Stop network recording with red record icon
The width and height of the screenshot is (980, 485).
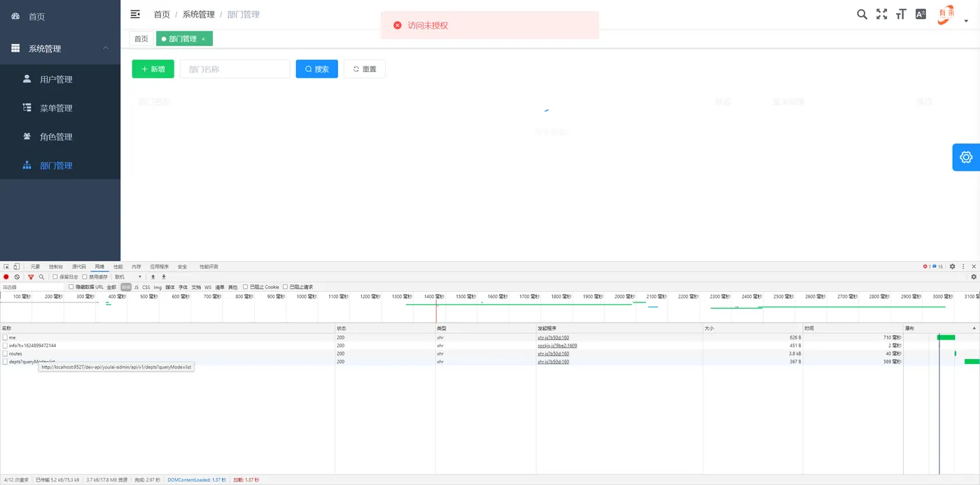tap(6, 276)
